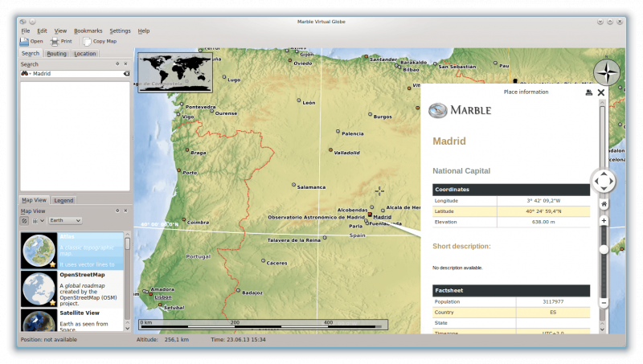
Task: Switch to the Location tab
Action: click(x=85, y=54)
